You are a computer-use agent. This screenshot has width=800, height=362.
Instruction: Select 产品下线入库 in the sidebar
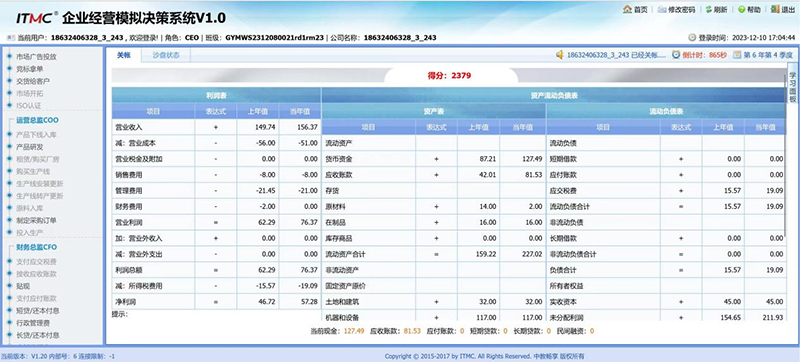tap(36, 135)
